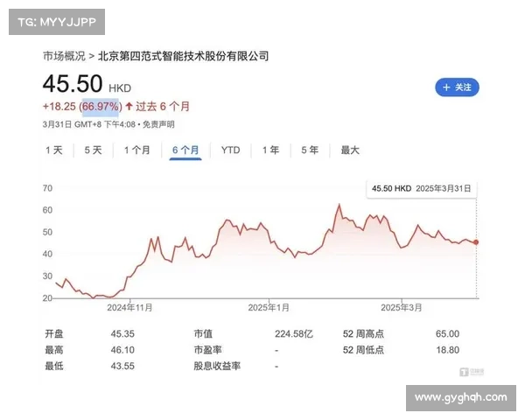Select the 5 天 range tab

[x=93, y=150]
